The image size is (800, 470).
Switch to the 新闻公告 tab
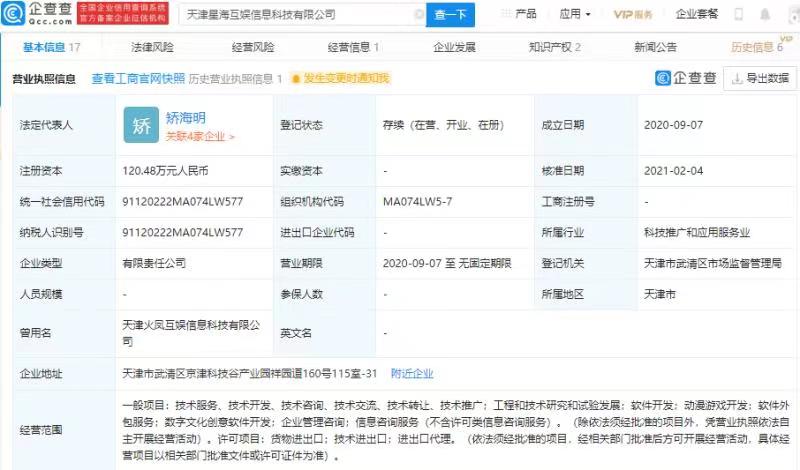click(x=655, y=47)
